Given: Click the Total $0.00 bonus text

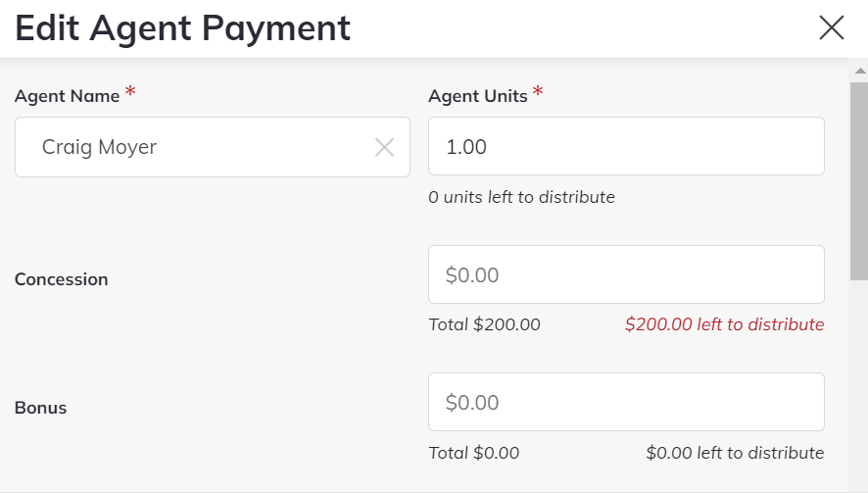Looking at the screenshot, I should 474,453.
